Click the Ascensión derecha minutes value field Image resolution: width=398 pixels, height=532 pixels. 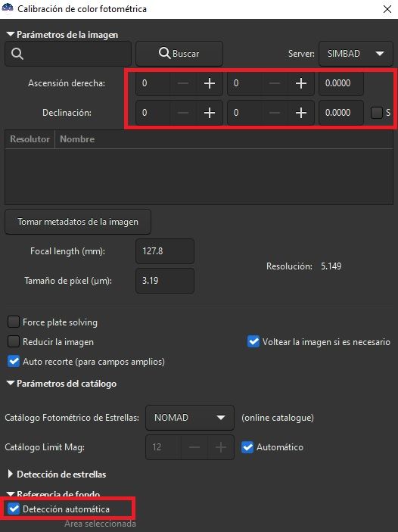pos(244,83)
